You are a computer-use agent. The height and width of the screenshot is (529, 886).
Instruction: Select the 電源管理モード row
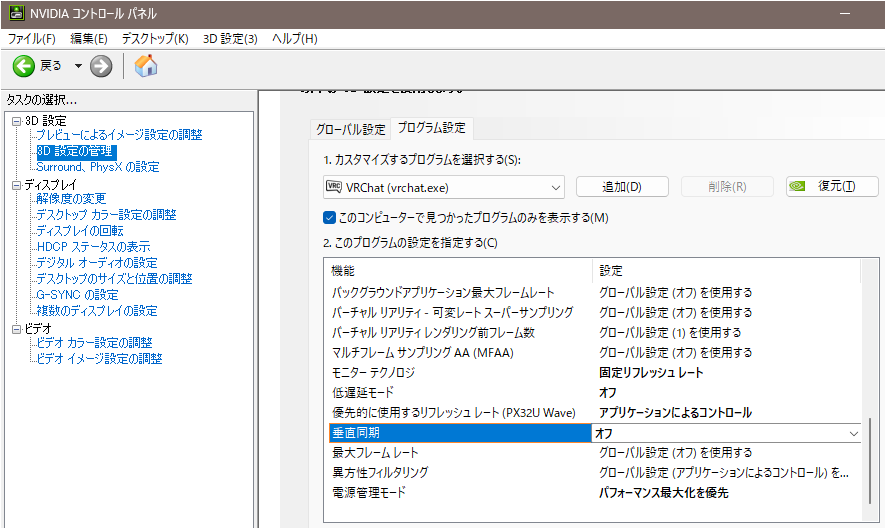point(595,493)
